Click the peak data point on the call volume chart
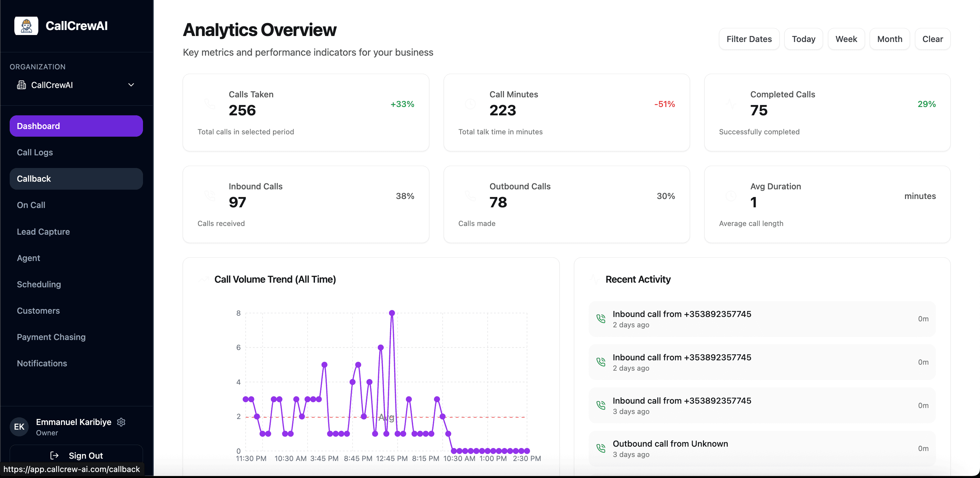The image size is (980, 478). tap(392, 313)
